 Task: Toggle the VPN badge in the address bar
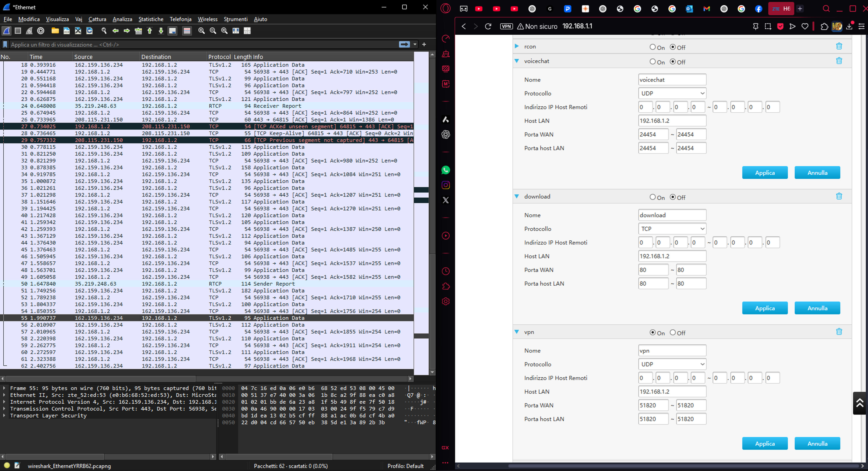point(506,26)
